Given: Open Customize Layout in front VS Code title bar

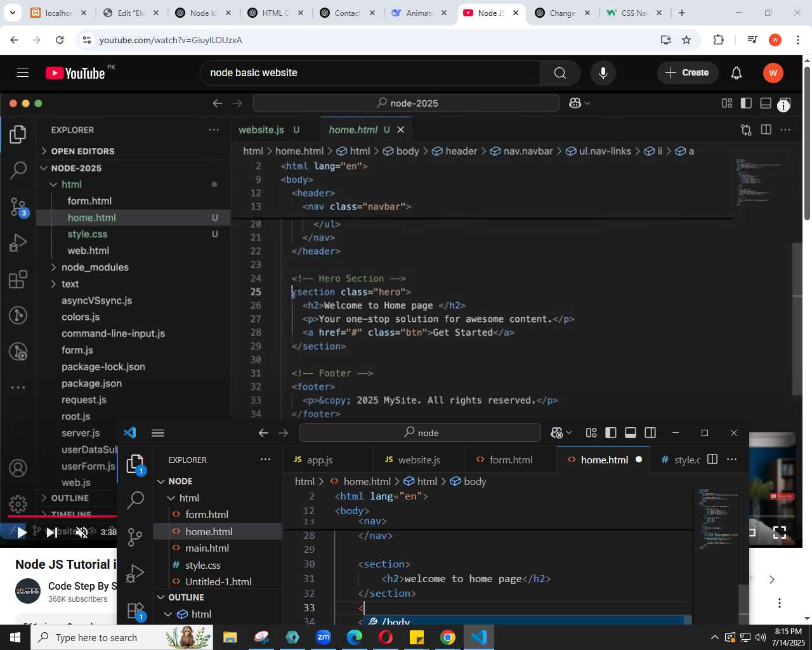Looking at the screenshot, I should [x=591, y=433].
